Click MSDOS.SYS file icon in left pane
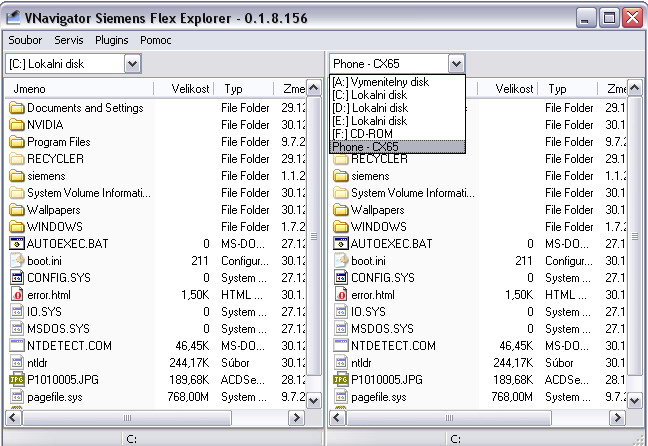This screenshot has width=648, height=446. pos(17,329)
